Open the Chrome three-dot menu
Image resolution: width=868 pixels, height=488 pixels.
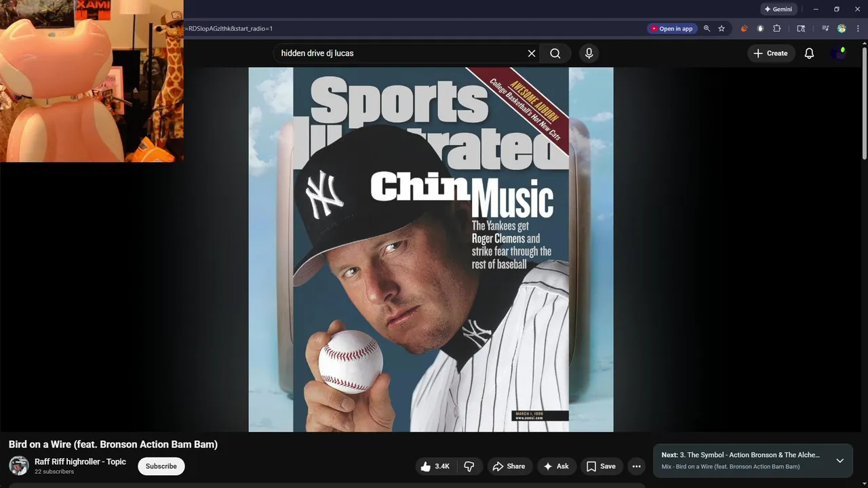click(859, 28)
